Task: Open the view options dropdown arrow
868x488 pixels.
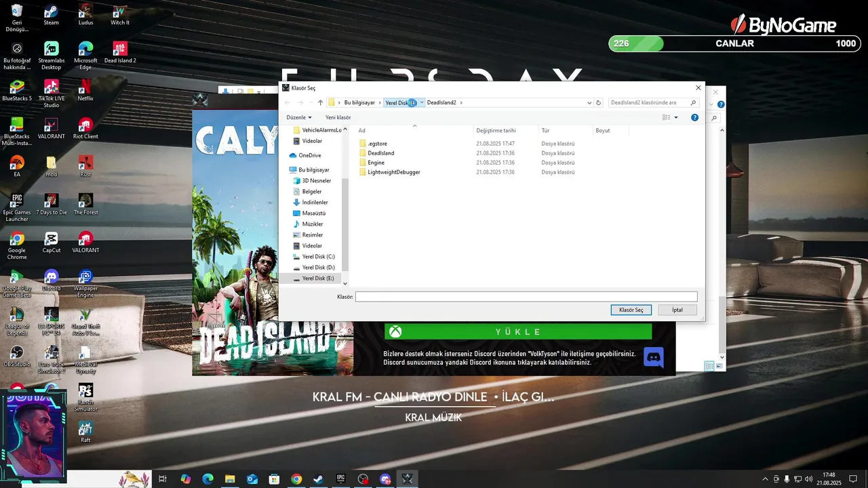Action: (676, 117)
